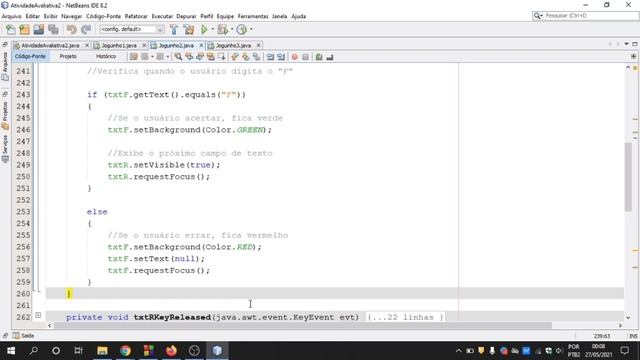Image resolution: width=640 pixels, height=360 pixels.
Task: Open Profile Project dropdown arrow
Action: pyautogui.click(x=251, y=29)
